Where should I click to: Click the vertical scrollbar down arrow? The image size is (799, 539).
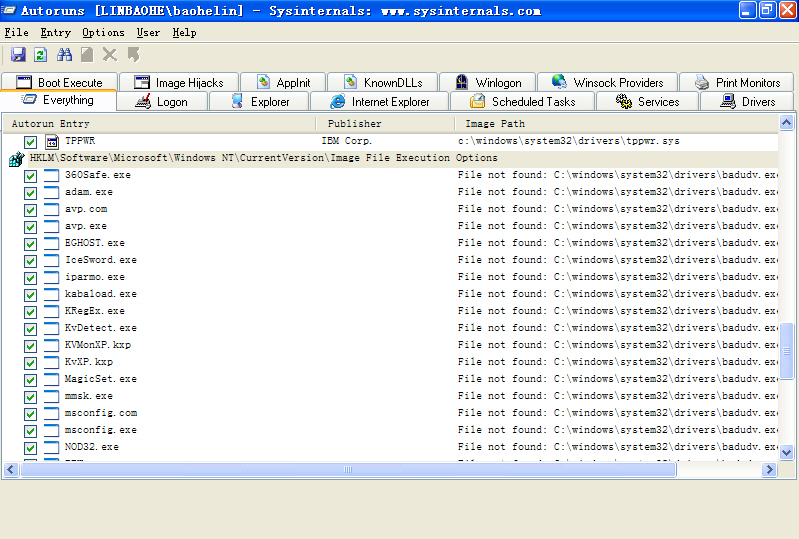(x=786, y=452)
